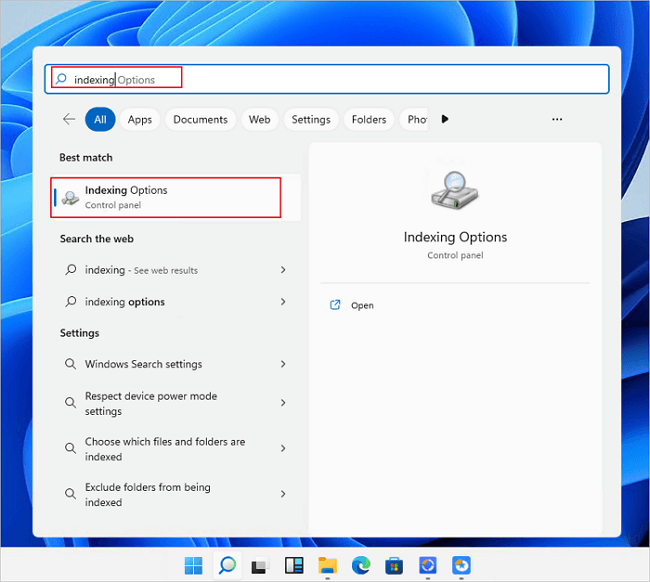Click the Search icon on the taskbar
Image resolution: width=650 pixels, height=582 pixels.
[227, 565]
